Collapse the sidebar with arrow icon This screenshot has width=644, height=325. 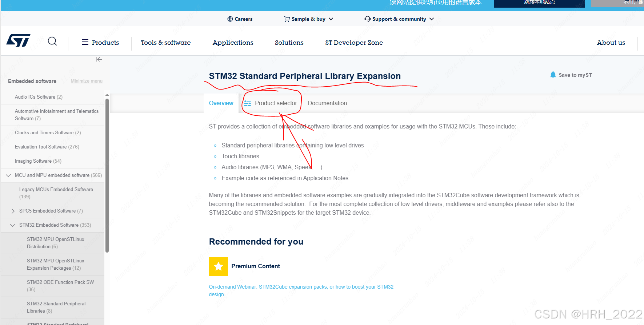99,59
